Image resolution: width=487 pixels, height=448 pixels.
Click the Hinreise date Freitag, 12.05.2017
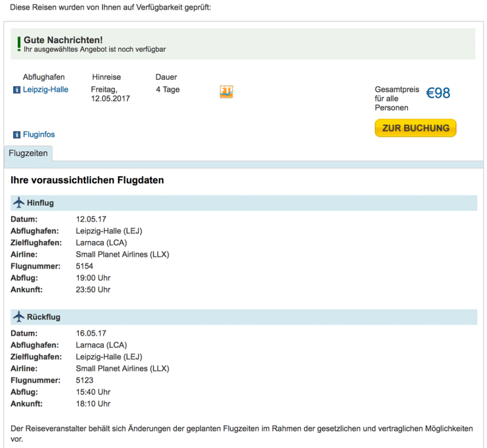click(x=110, y=94)
